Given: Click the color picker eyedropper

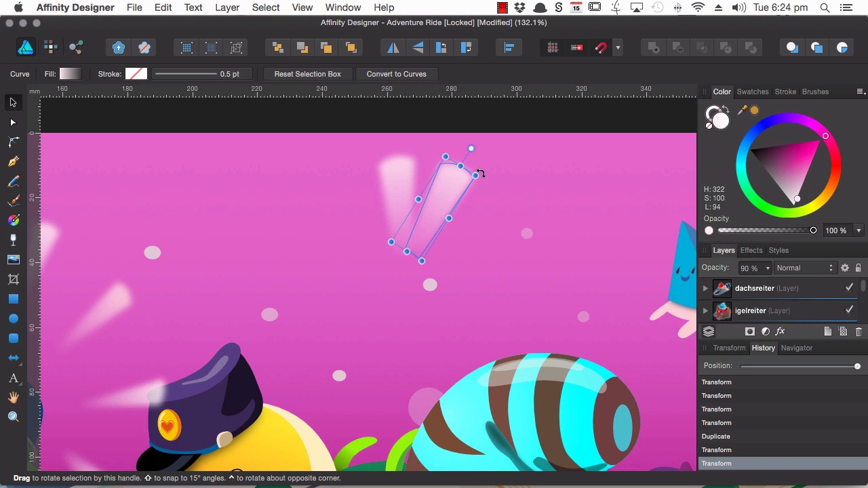Looking at the screenshot, I should click(743, 110).
